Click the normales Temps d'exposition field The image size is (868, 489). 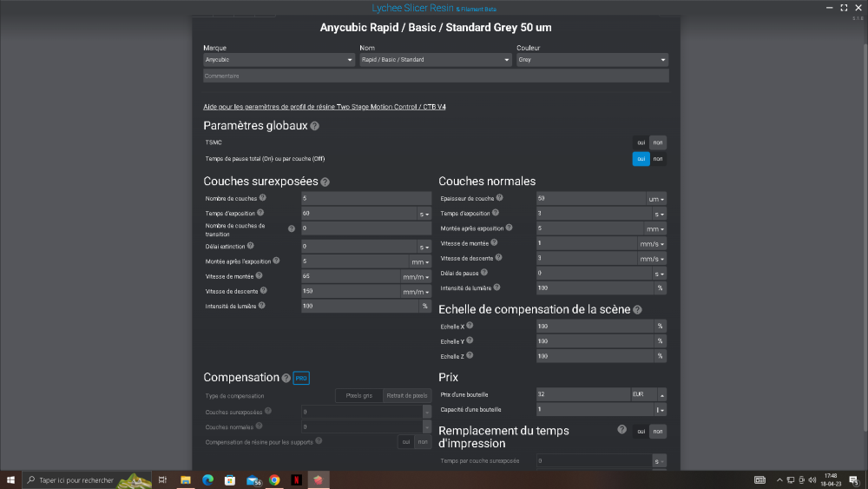tap(594, 213)
